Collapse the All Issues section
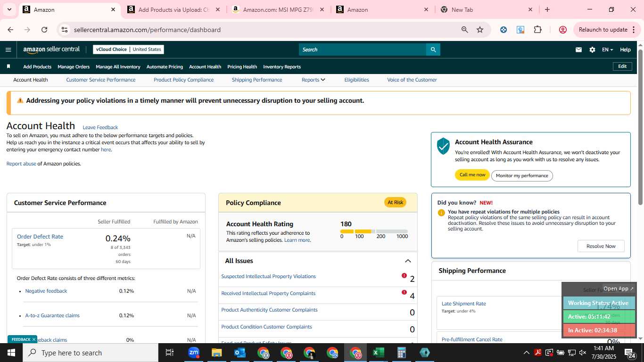The width and height of the screenshot is (644, 362). 408,261
